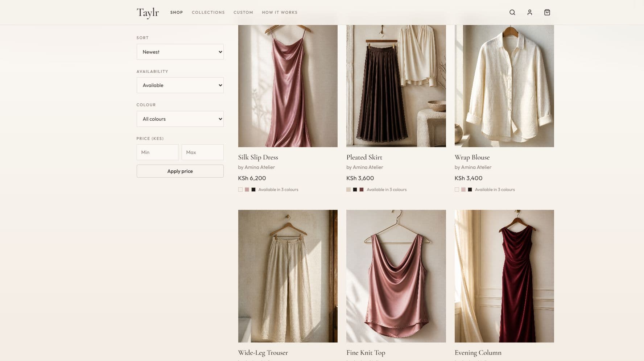This screenshot has height=361, width=644.
Task: Open the Wrap Blouse product image
Action: tap(504, 86)
